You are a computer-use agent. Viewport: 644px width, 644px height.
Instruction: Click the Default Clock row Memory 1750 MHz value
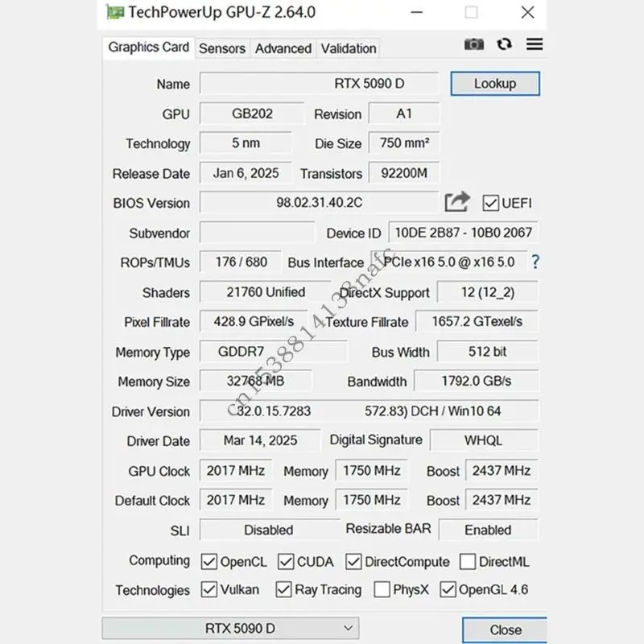[371, 500]
